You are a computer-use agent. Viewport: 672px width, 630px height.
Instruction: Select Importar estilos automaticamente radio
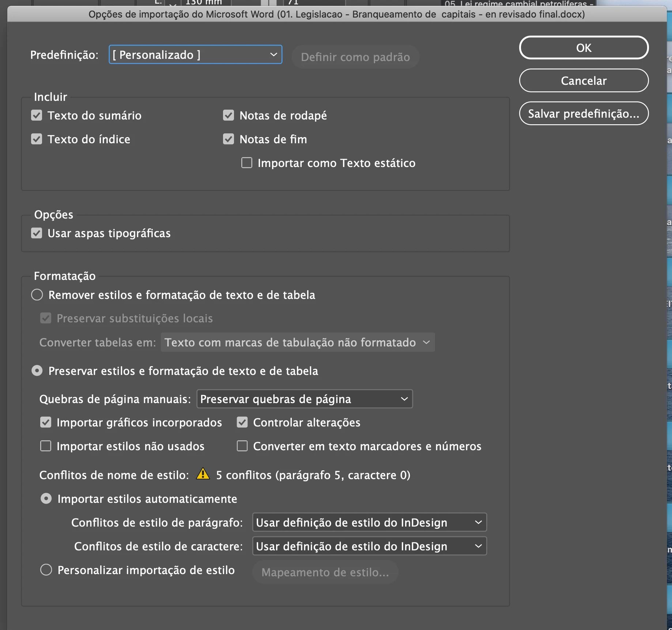[x=46, y=499]
